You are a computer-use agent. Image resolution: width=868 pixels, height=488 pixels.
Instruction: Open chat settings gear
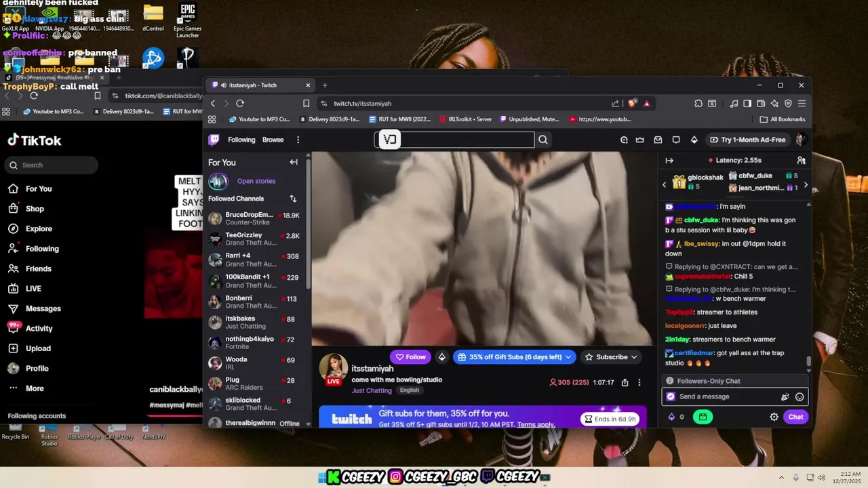tap(774, 417)
